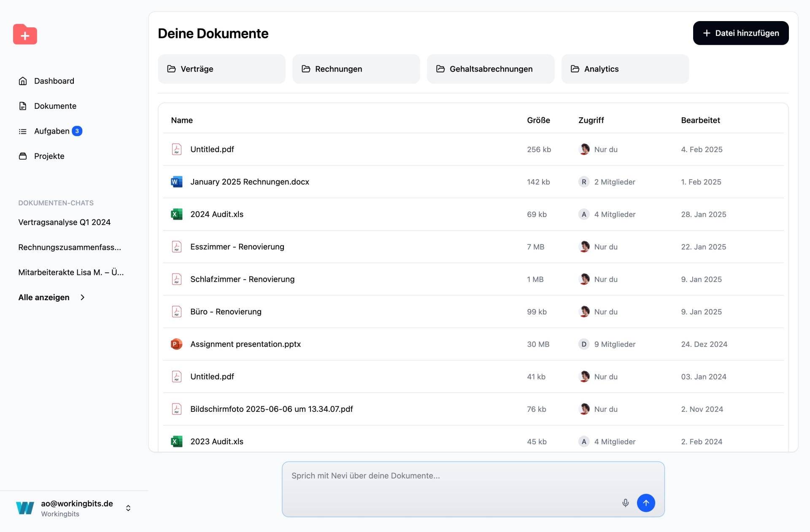Click the PDF icon of Esszimmer - Renovierung
This screenshot has width=810, height=532.
tap(176, 247)
